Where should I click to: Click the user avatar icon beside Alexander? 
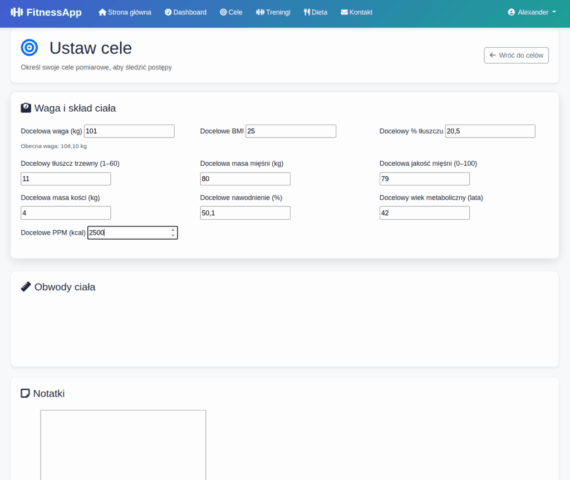511,12
